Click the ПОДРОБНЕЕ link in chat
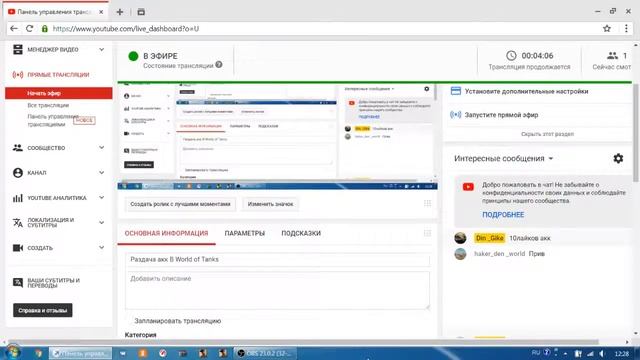 pos(503,215)
